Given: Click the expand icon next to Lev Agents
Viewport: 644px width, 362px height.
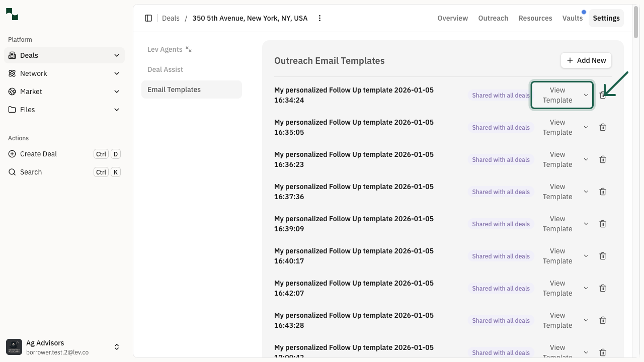Looking at the screenshot, I should [188, 49].
